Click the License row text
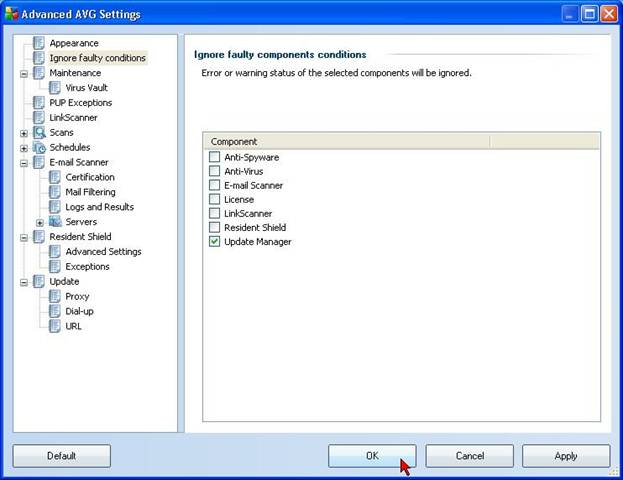 pyautogui.click(x=239, y=199)
